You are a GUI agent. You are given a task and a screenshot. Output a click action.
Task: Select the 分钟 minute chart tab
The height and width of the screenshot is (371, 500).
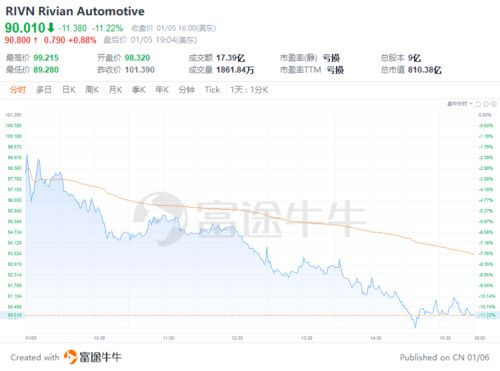click(x=186, y=90)
